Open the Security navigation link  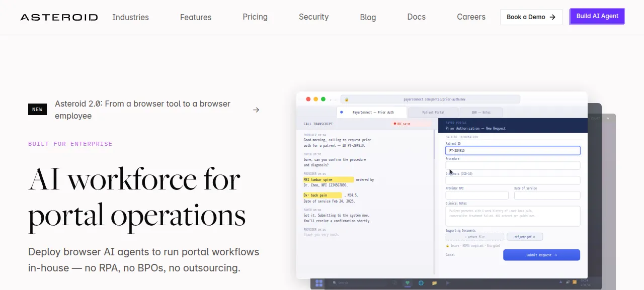pyautogui.click(x=313, y=17)
